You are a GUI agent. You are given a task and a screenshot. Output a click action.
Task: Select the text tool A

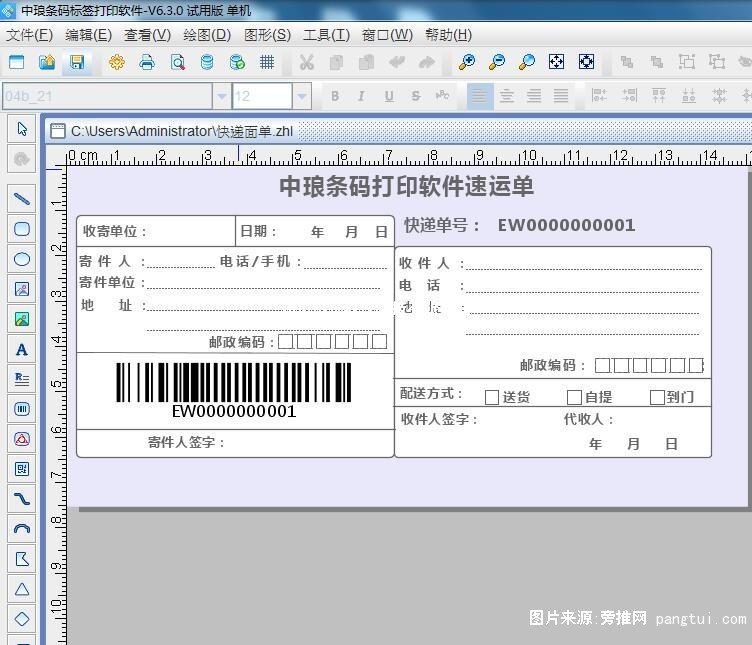pyautogui.click(x=22, y=349)
